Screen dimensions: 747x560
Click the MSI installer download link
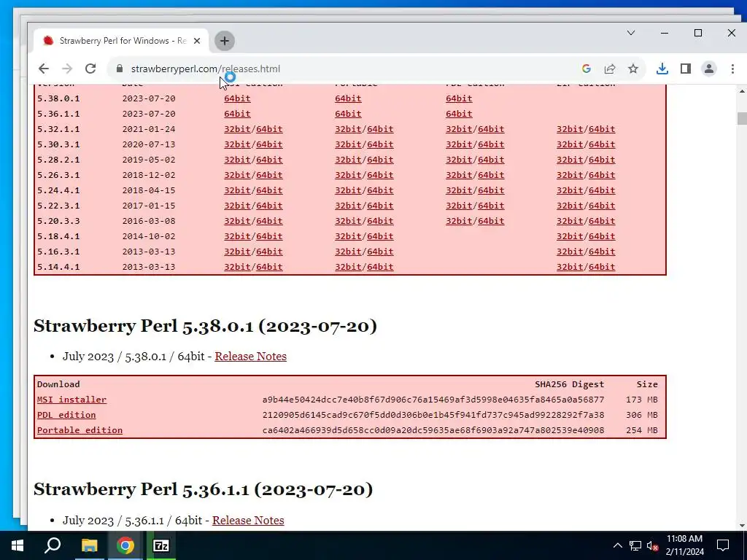[x=72, y=400]
